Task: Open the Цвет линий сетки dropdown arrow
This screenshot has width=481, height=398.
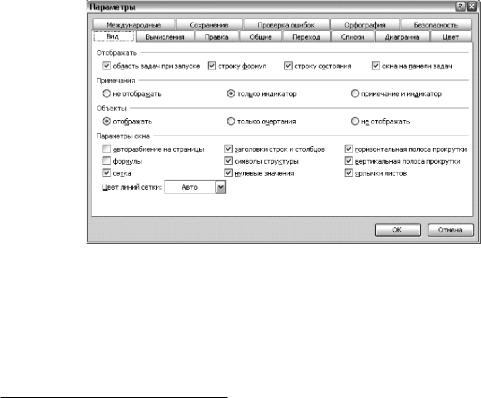Action: coord(220,187)
